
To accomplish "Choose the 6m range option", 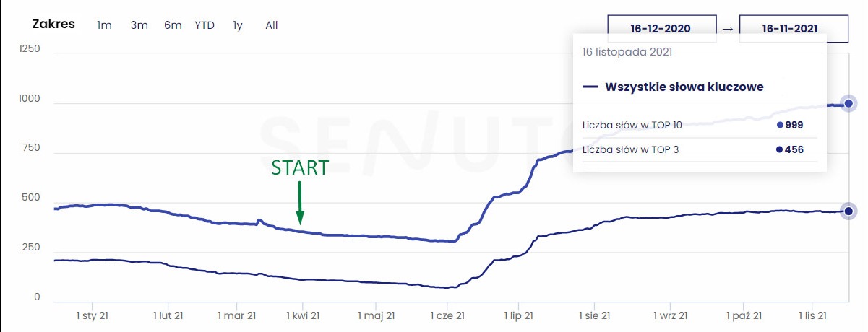I will [x=173, y=25].
